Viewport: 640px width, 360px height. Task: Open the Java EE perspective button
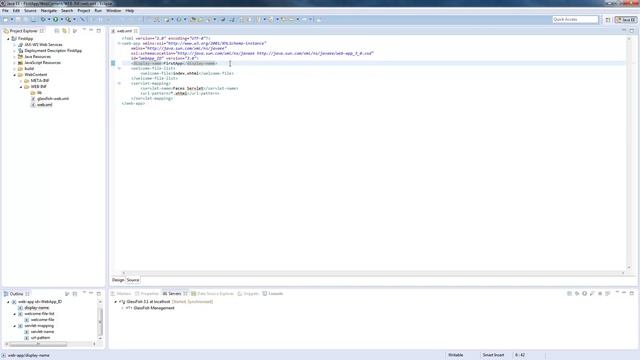(626, 20)
